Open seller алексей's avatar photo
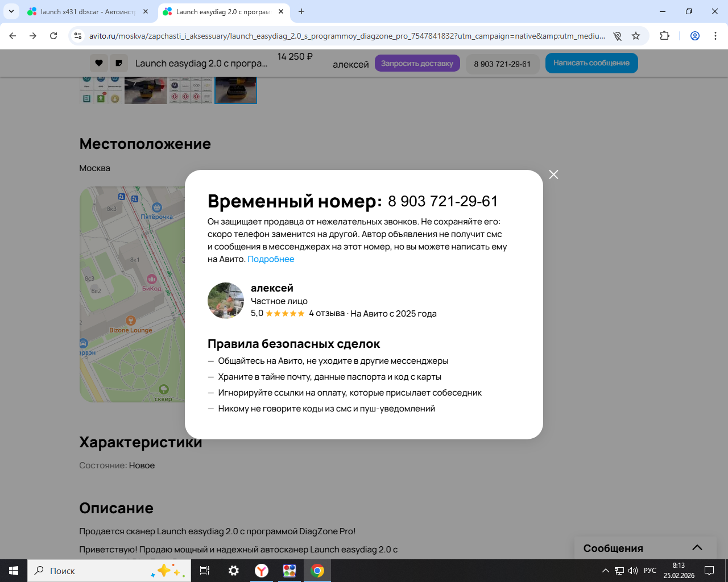This screenshot has width=728, height=582. click(226, 301)
